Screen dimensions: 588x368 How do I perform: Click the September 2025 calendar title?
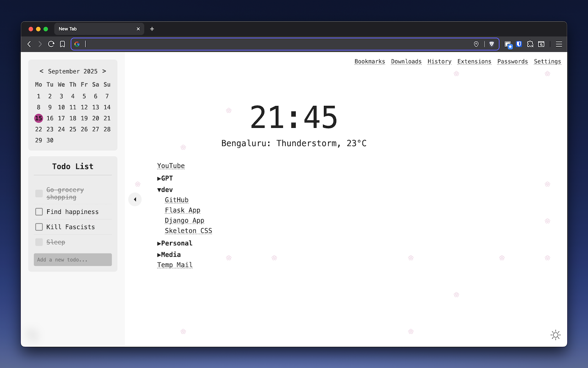(x=73, y=71)
